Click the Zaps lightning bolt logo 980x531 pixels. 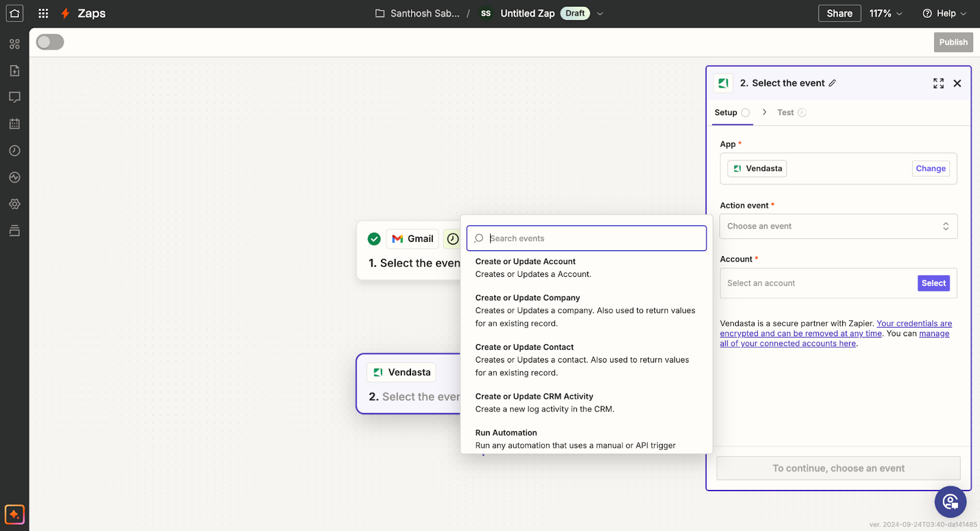[66, 13]
